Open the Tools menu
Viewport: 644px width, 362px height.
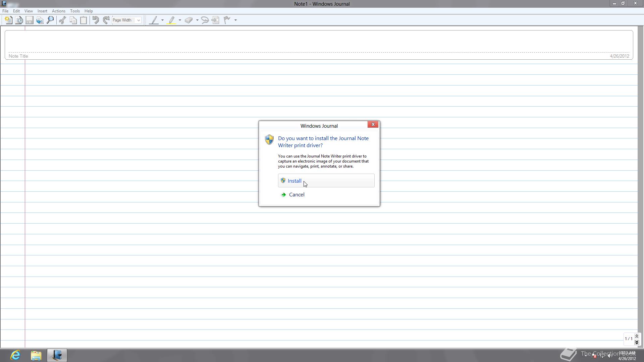(75, 11)
